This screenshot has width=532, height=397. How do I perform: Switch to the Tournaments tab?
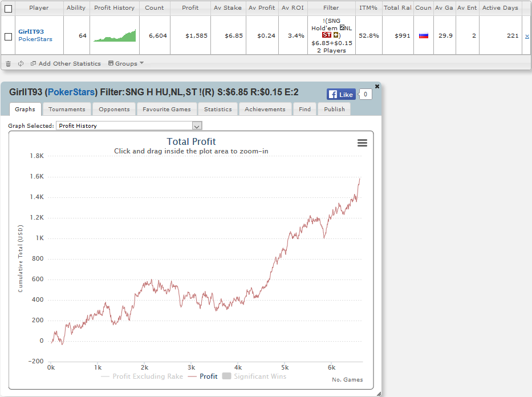[67, 110]
